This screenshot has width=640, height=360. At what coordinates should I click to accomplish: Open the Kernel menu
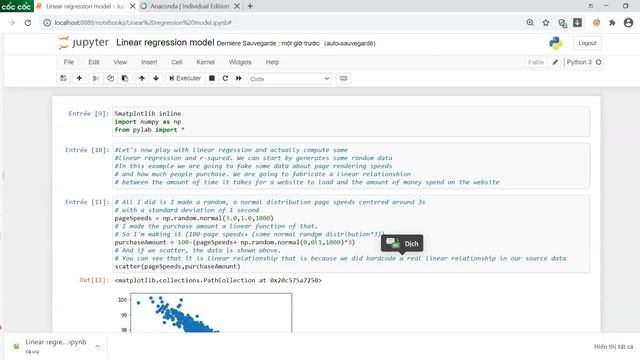(205, 62)
